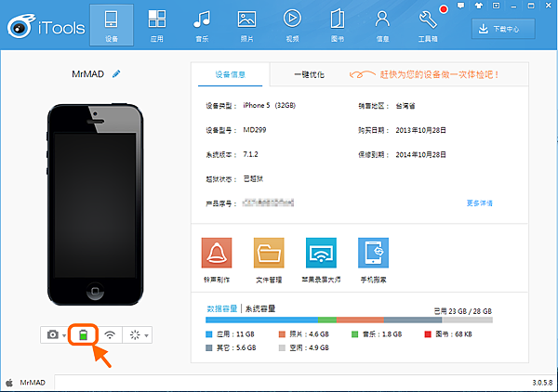Click the iPhone 5 (32GB) device type value

point(270,106)
